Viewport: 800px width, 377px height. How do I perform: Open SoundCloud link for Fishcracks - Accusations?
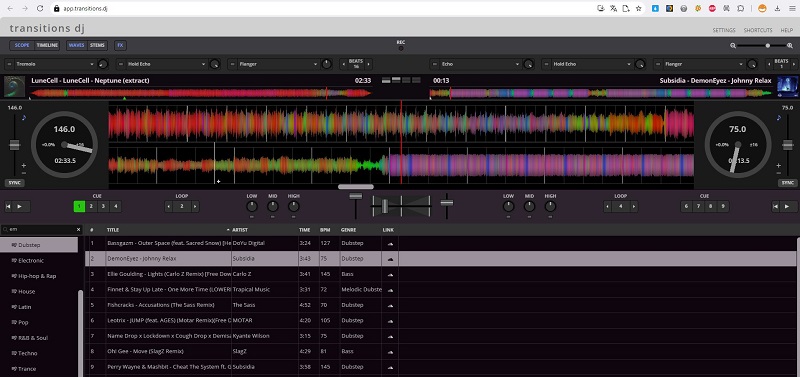pos(390,305)
